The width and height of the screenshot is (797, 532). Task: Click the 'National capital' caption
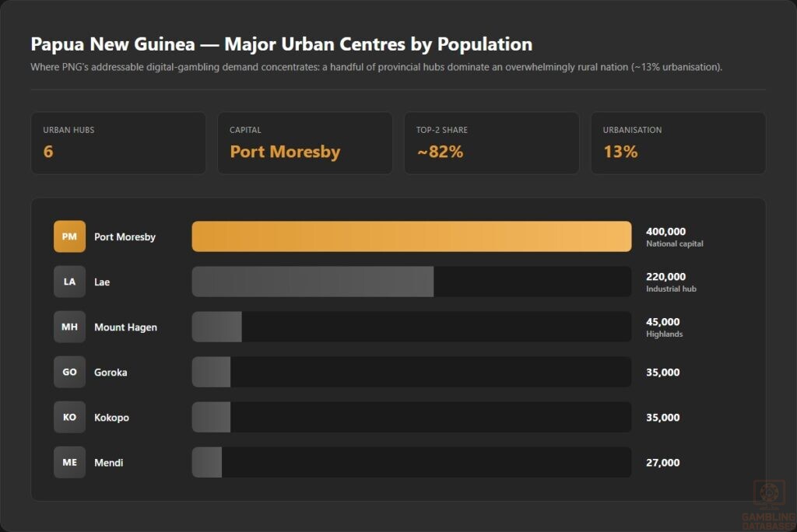coord(675,244)
